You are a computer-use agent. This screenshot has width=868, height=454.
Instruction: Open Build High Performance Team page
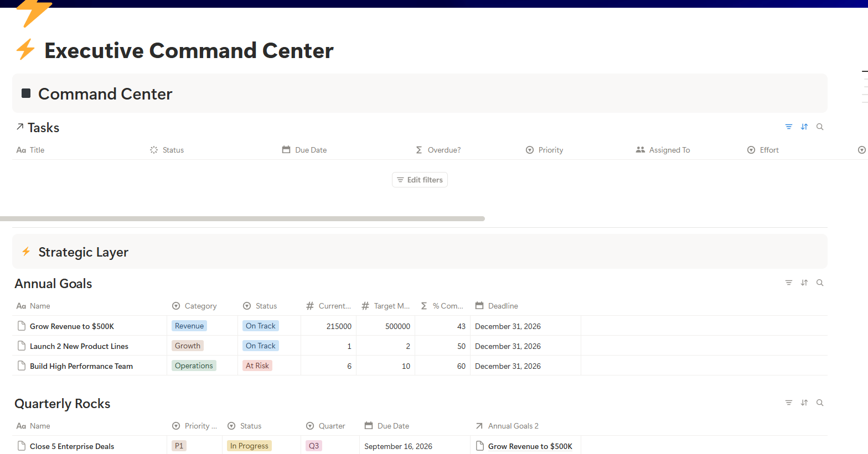click(x=81, y=366)
